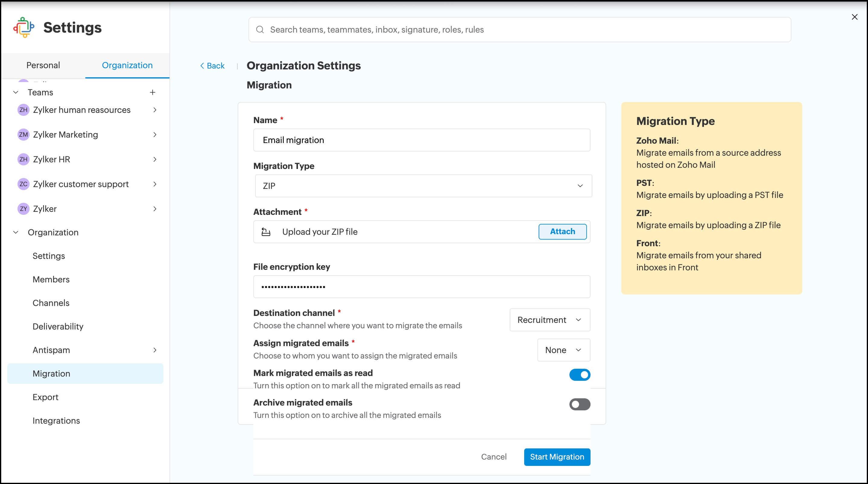
Task: Click the ZIP upload tray icon
Action: click(266, 232)
